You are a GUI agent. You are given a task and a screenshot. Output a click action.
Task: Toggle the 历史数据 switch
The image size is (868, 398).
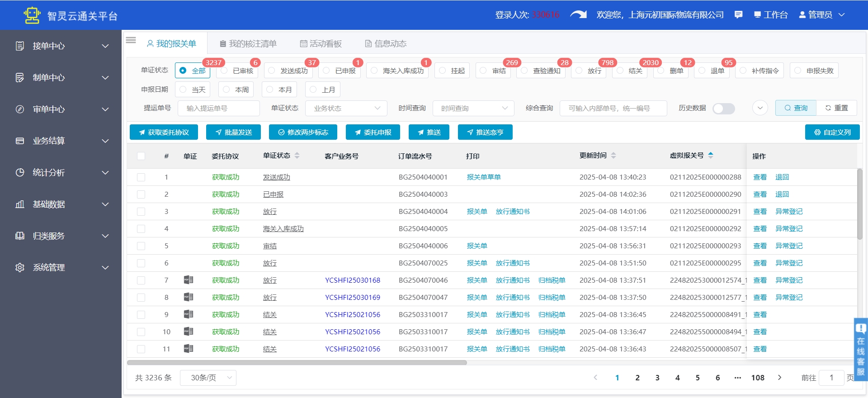point(723,109)
